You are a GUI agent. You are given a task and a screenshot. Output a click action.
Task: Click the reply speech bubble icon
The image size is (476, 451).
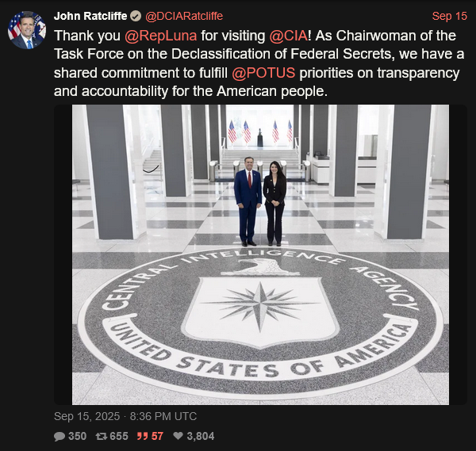(x=59, y=437)
